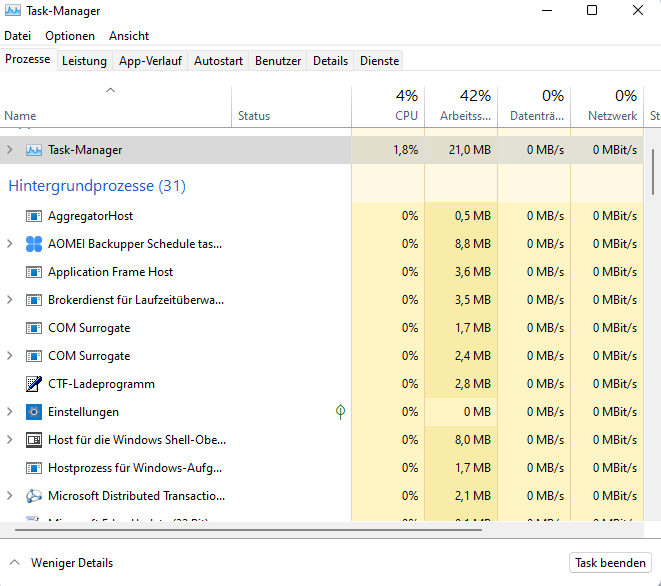The image size is (661, 586).
Task: Click the CTF-Ladeprogramm pen icon
Action: pos(34,384)
